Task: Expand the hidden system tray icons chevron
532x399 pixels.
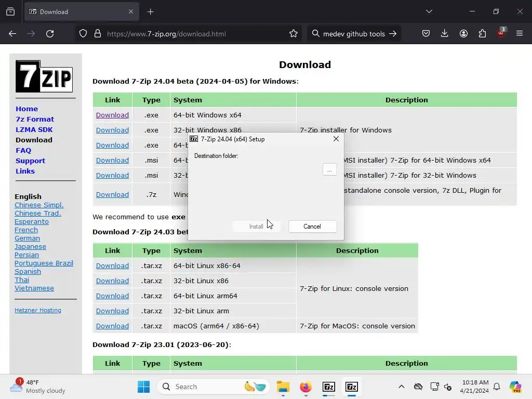Action: (402, 387)
